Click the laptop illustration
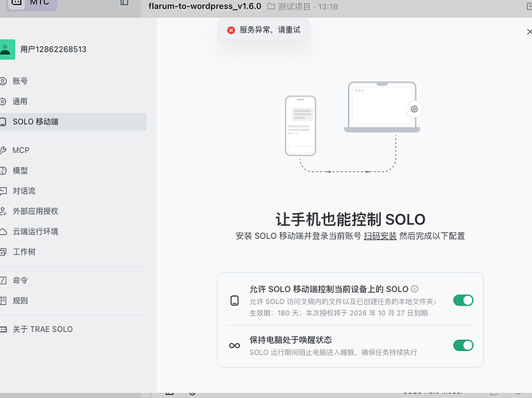 coord(382,107)
